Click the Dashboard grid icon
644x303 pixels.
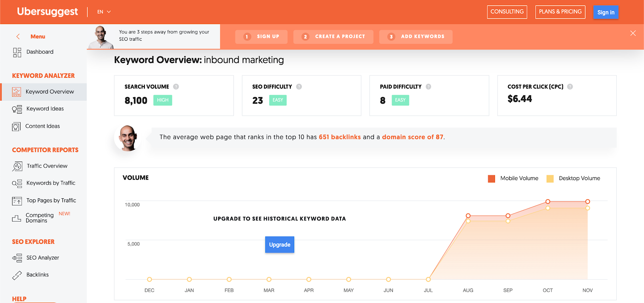(17, 52)
